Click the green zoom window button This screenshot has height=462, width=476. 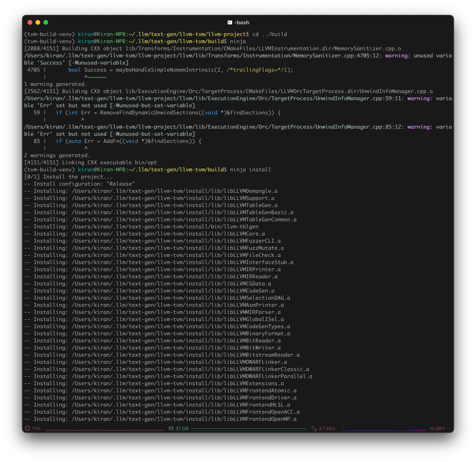tap(46, 22)
